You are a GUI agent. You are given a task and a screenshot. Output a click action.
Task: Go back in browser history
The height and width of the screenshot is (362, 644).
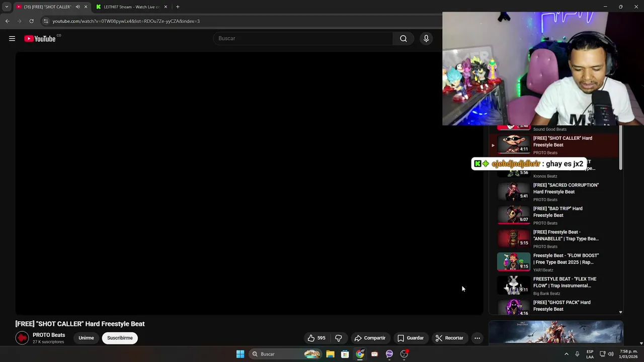coord(7,21)
